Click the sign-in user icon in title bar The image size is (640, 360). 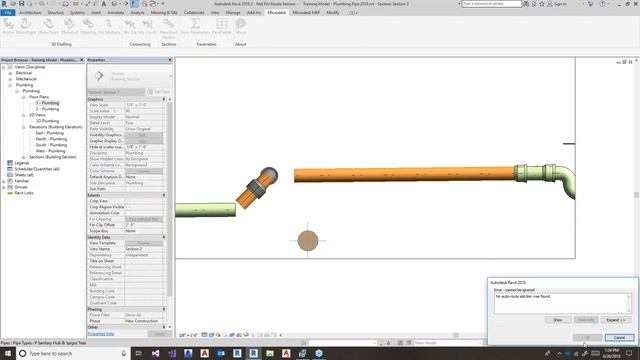pos(550,4)
